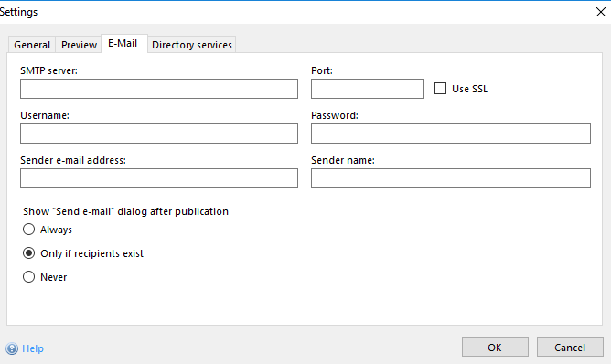Close the Settings dialog with X
The height and width of the screenshot is (364, 611).
600,12
